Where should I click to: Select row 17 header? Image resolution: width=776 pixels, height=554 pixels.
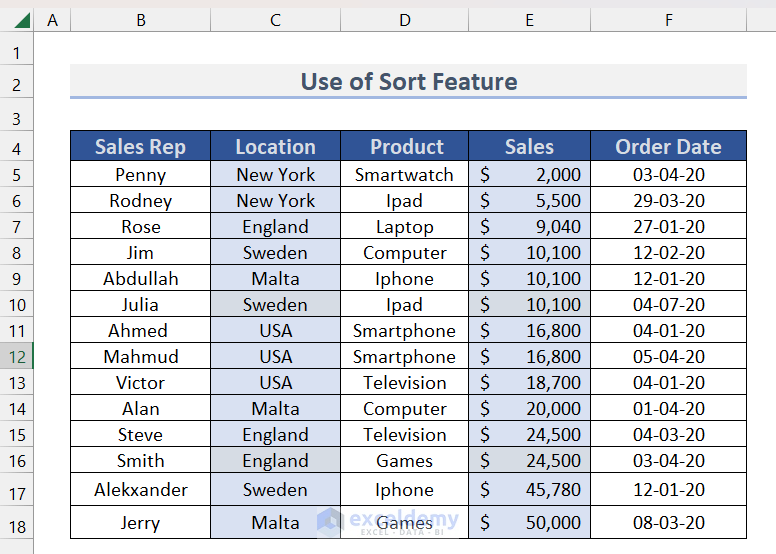[16, 490]
